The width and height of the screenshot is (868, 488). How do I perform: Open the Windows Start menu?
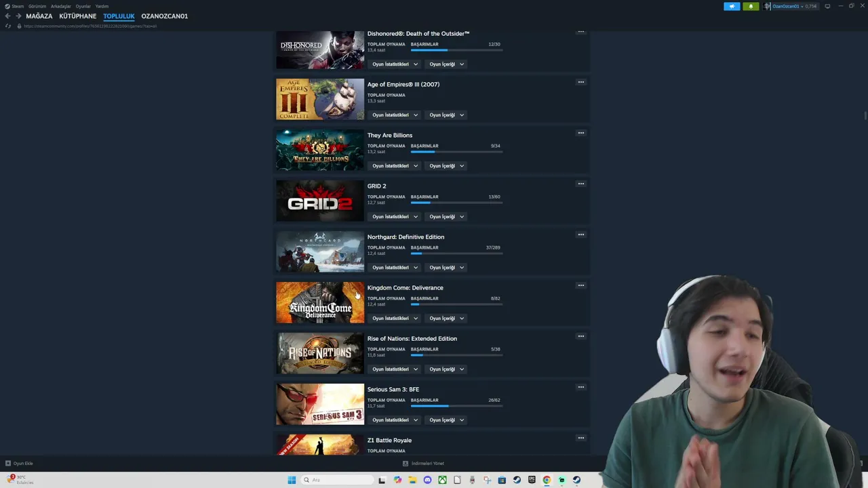(292, 480)
